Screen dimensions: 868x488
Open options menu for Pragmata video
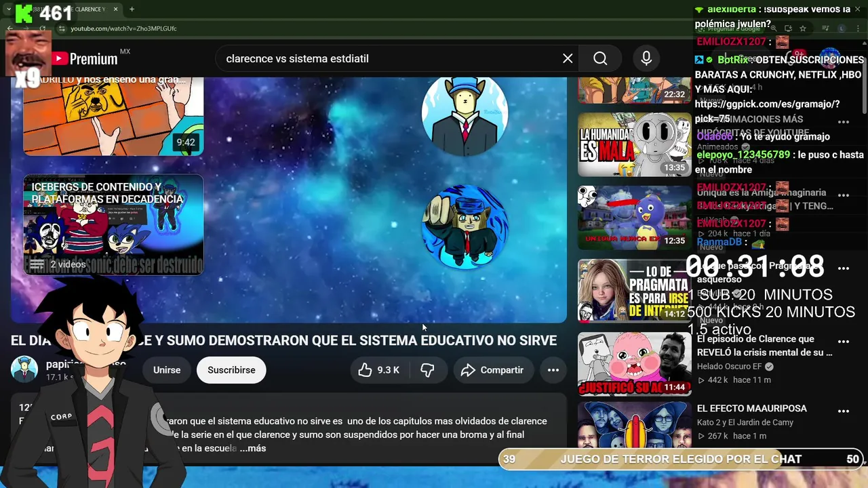tap(844, 268)
